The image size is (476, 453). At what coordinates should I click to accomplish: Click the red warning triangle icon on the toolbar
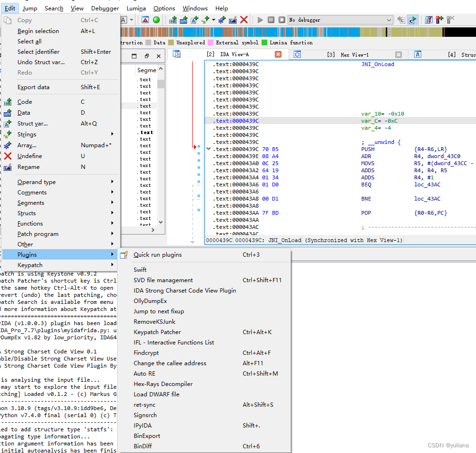pyautogui.click(x=145, y=19)
